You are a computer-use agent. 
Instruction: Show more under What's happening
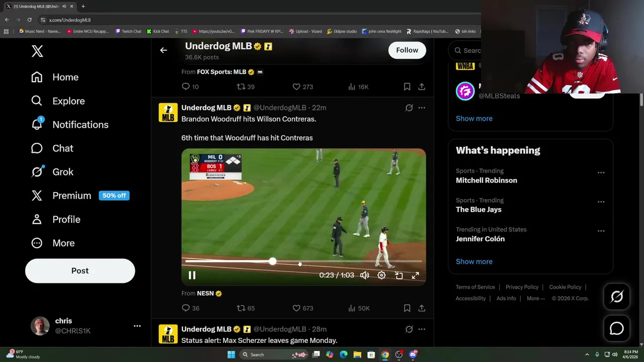tap(474, 261)
